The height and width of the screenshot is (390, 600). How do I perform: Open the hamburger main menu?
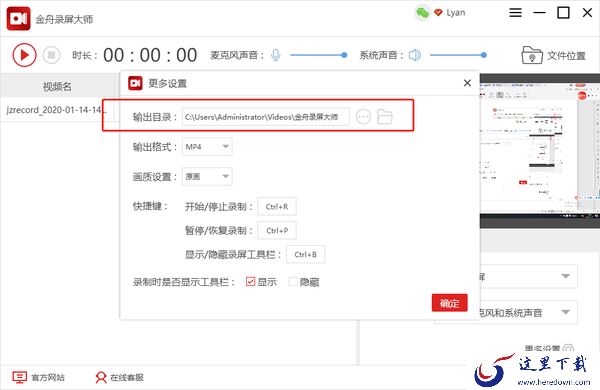click(x=515, y=13)
